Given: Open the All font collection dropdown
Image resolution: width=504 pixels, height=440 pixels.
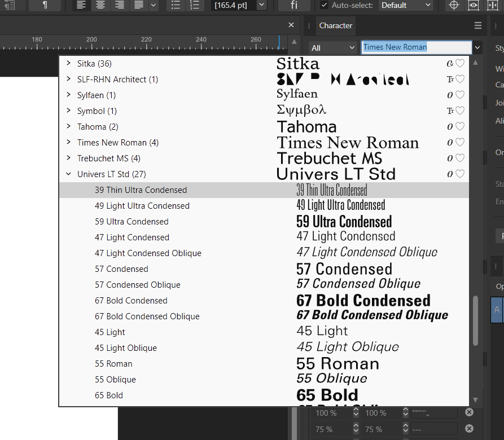Looking at the screenshot, I should (x=333, y=48).
